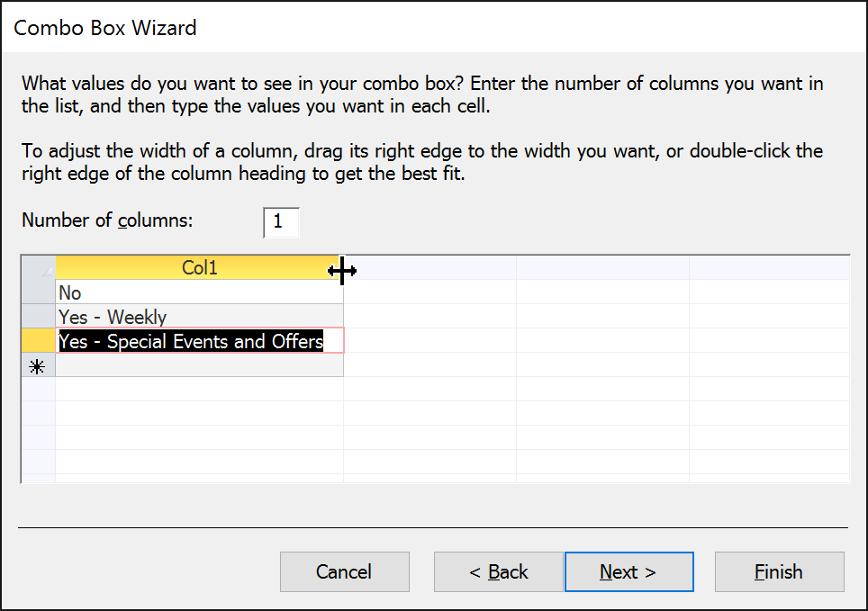Viewport: 868px width, 611px height.
Task: Select the row selector beside Yes - Weekly
Action: (38, 317)
